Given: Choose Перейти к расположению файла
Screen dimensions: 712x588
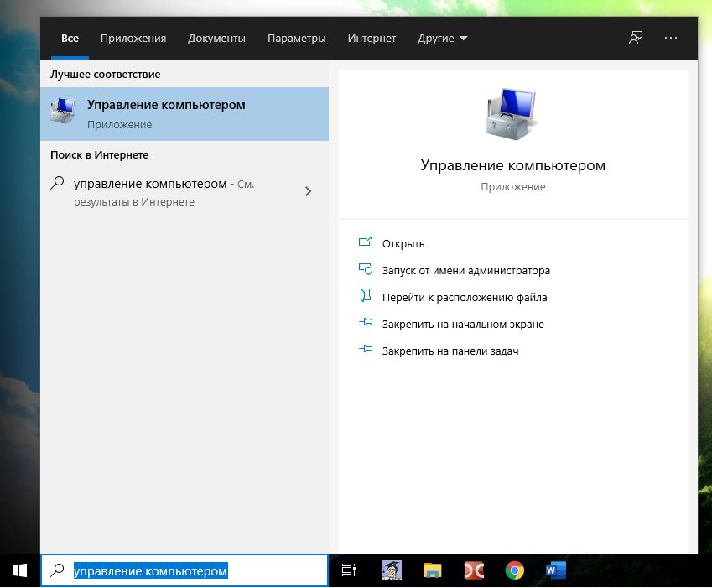Looking at the screenshot, I should [465, 298].
